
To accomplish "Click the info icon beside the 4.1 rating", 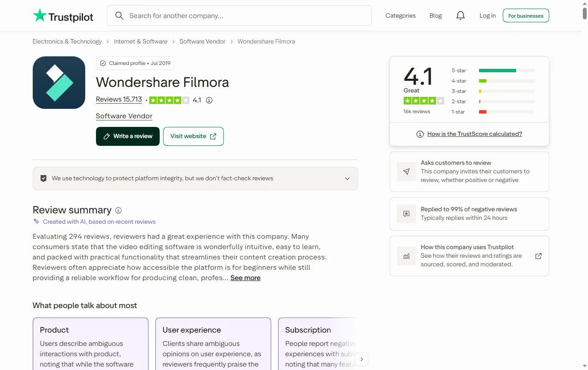I will [209, 100].
